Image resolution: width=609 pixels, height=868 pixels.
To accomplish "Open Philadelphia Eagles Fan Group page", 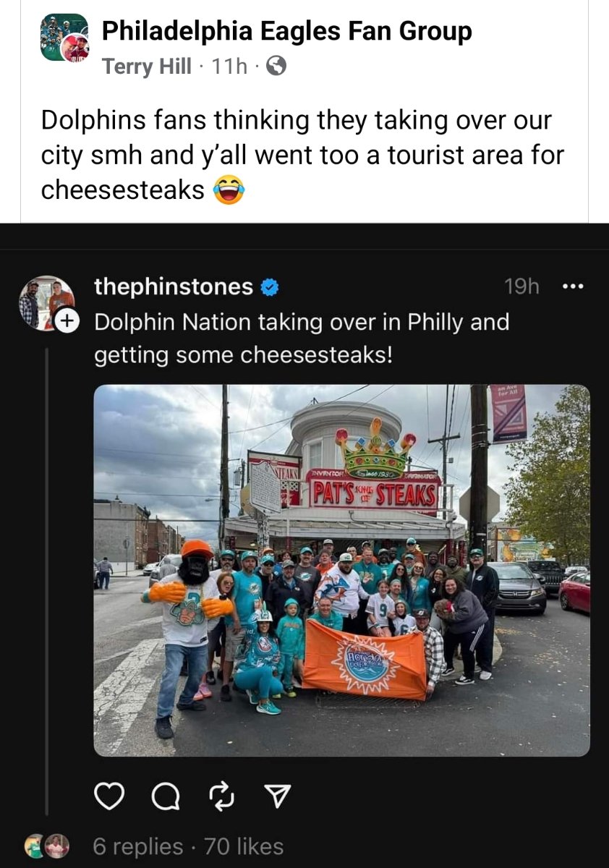I will coord(287,31).
